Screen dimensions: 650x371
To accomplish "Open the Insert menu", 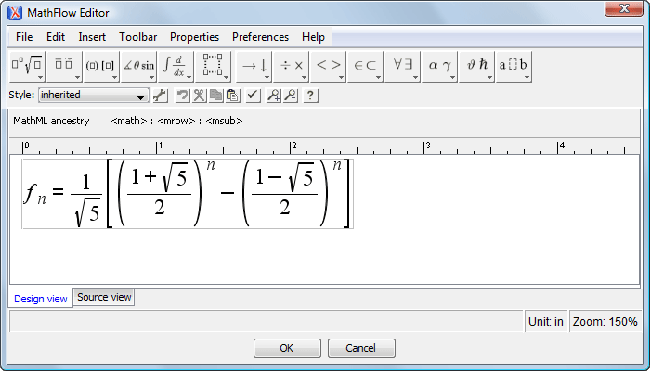I will [92, 37].
